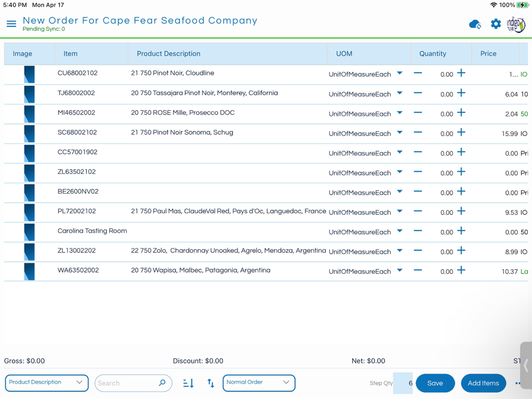Screen dimensions: 532x399
Task: Increase quantity for CC57001902
Action: tap(461, 152)
